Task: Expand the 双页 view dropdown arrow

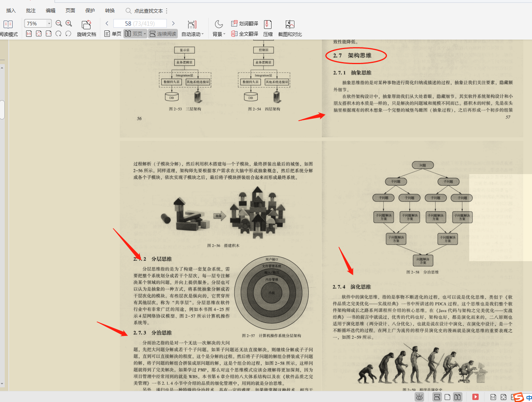Action: (x=144, y=34)
